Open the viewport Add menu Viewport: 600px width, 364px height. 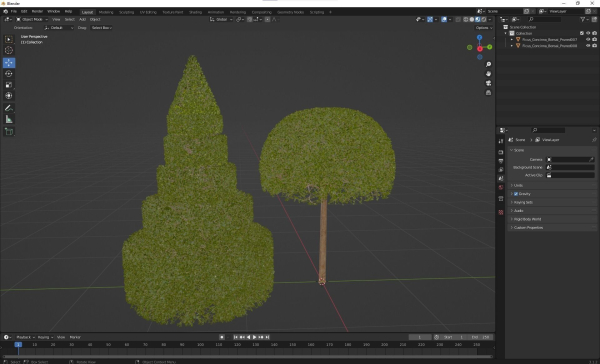(82, 19)
